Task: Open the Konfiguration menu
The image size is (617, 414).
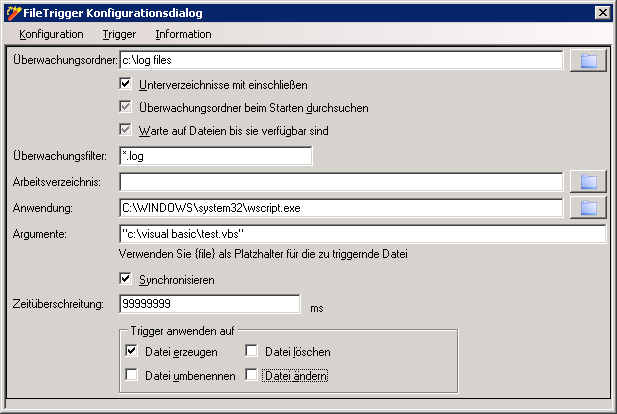Action: point(51,34)
